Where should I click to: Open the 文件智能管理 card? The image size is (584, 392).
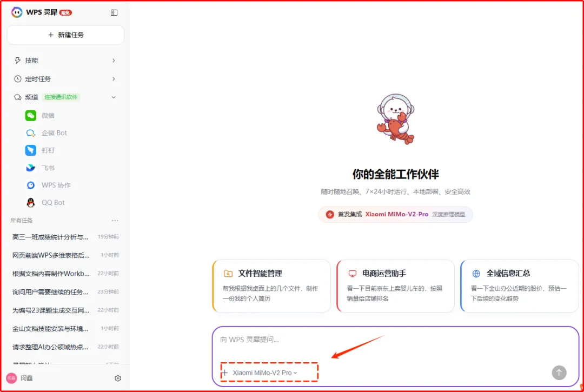pos(271,286)
